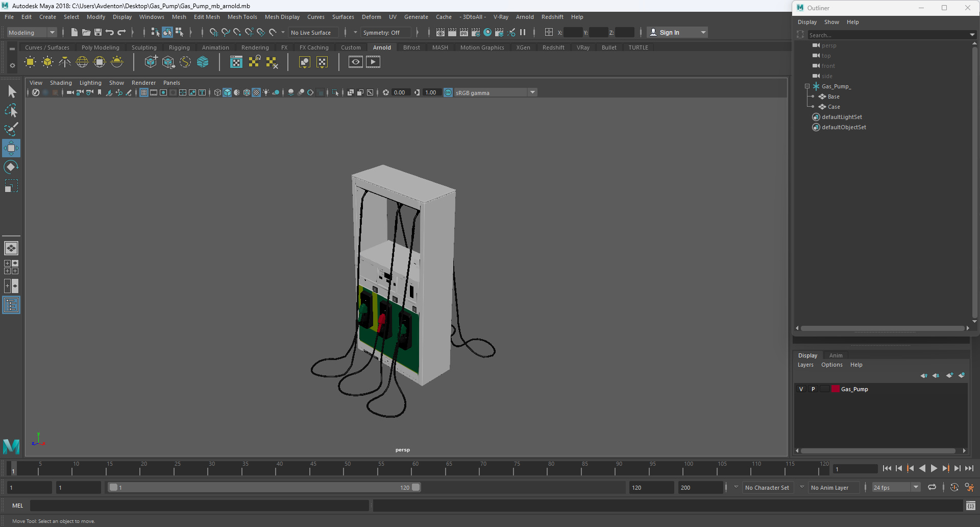
Task: Click the Open scene folder icon
Action: (86, 32)
